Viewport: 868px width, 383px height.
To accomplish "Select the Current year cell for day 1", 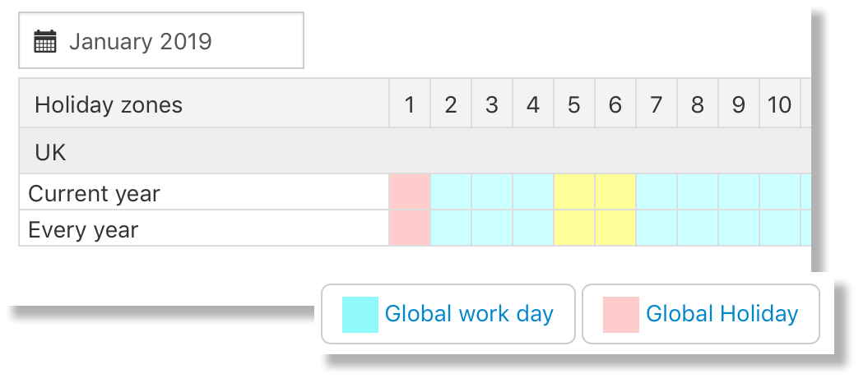I will (410, 192).
